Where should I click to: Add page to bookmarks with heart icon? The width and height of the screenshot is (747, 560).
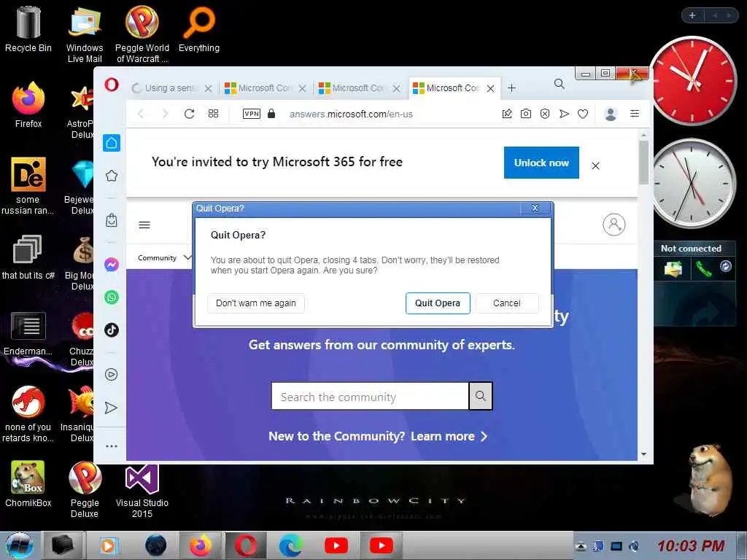tap(583, 114)
